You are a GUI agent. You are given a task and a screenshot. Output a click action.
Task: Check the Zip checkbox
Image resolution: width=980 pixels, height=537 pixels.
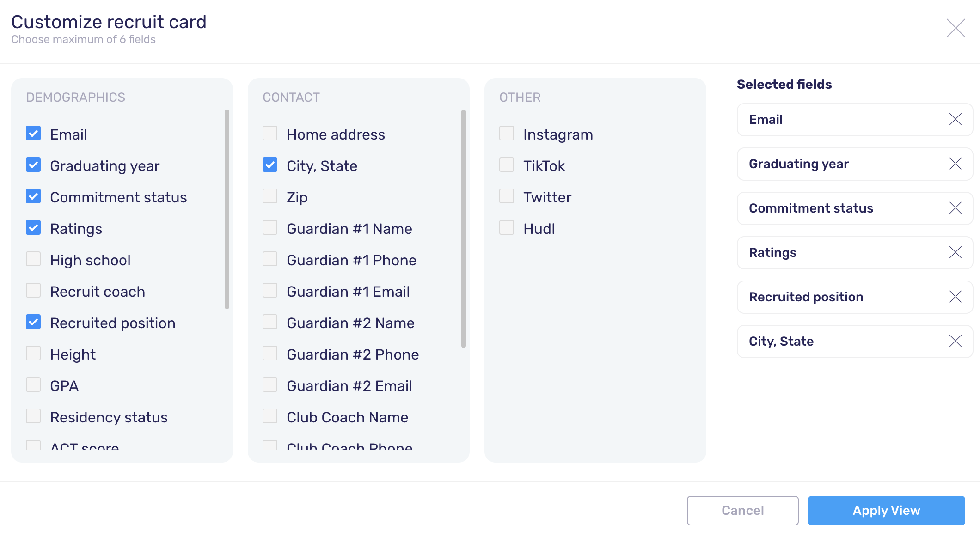[269, 196]
